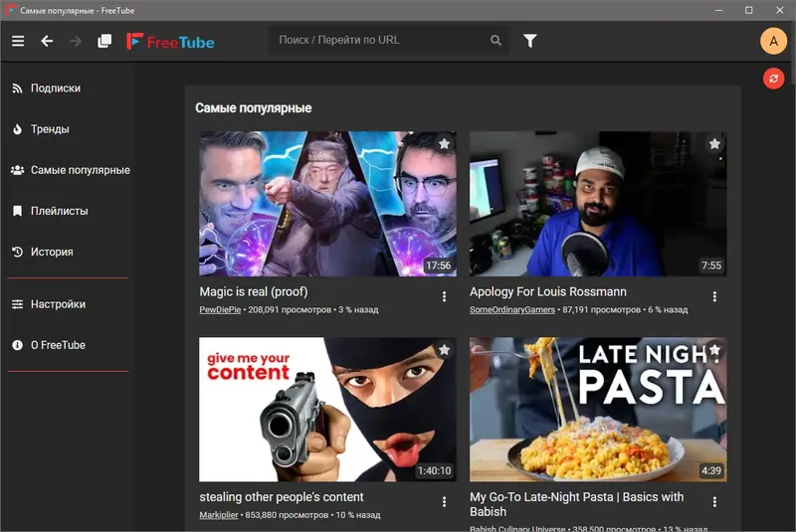Favorite the Magic is real video star

[444, 144]
